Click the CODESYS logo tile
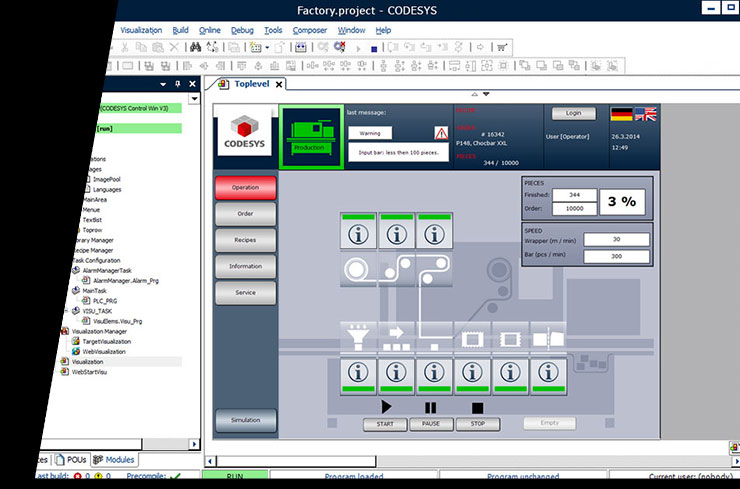 click(244, 132)
